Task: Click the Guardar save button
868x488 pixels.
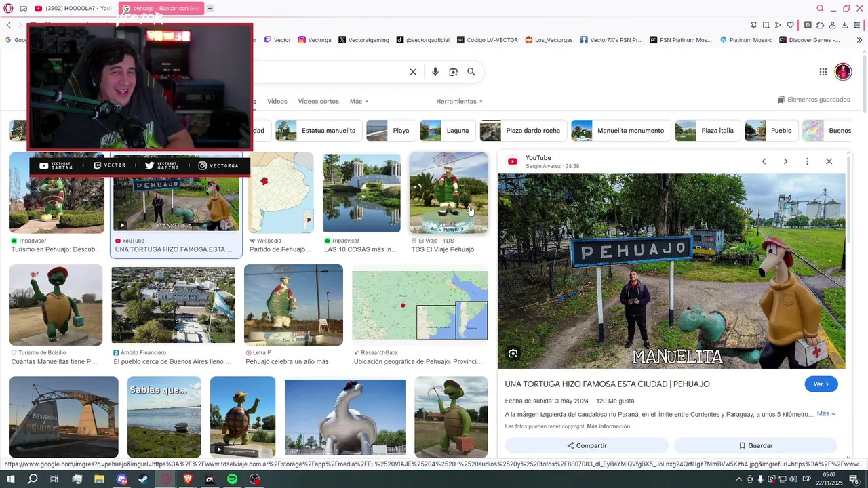Action: (x=755, y=445)
